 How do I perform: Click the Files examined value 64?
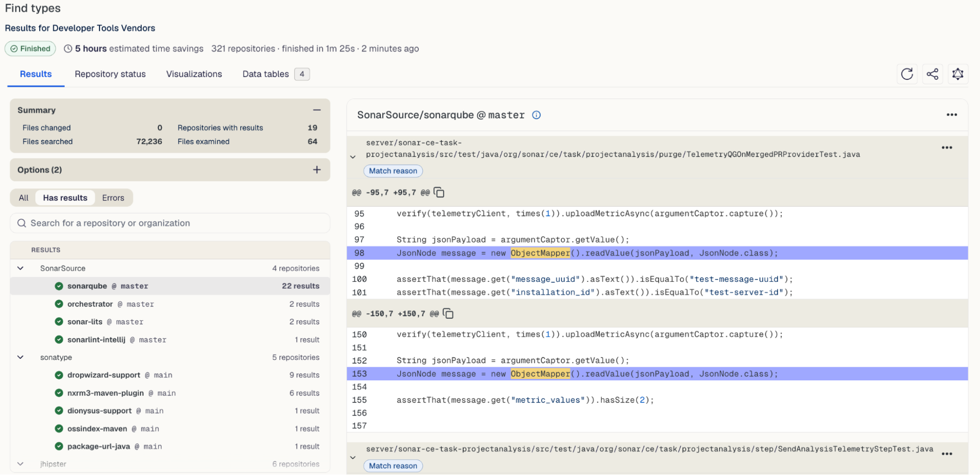pos(312,142)
